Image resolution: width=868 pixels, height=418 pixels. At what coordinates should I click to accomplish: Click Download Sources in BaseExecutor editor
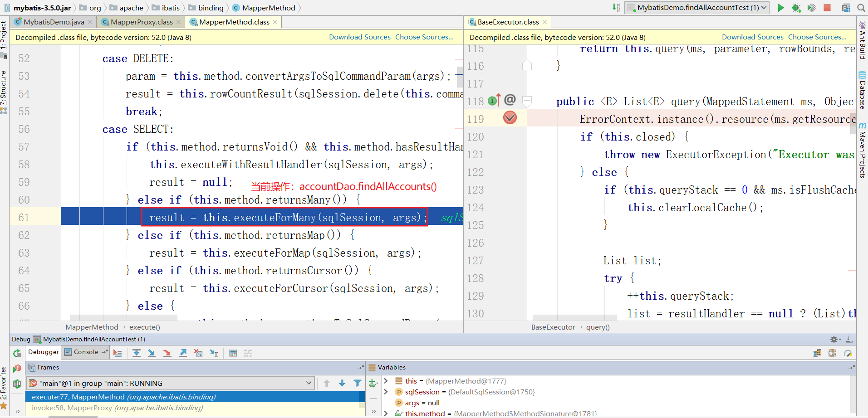[x=753, y=37]
